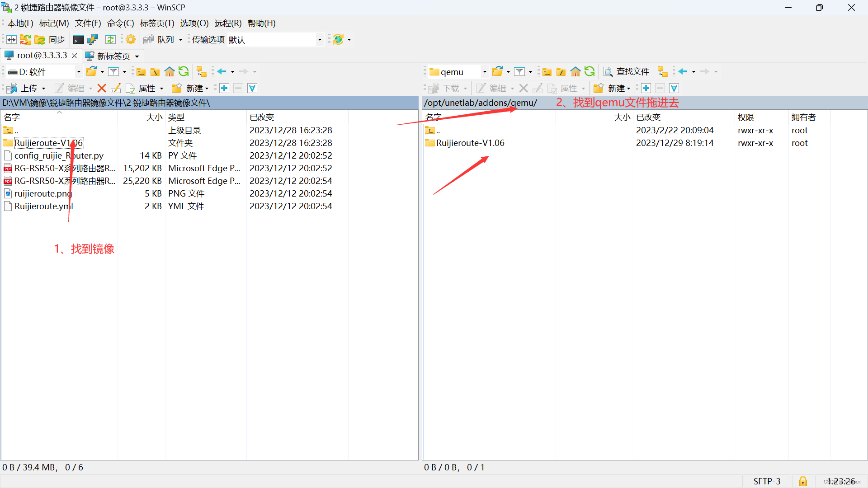Open the 本地(L) menu
The height and width of the screenshot is (488, 868).
pos(20,23)
